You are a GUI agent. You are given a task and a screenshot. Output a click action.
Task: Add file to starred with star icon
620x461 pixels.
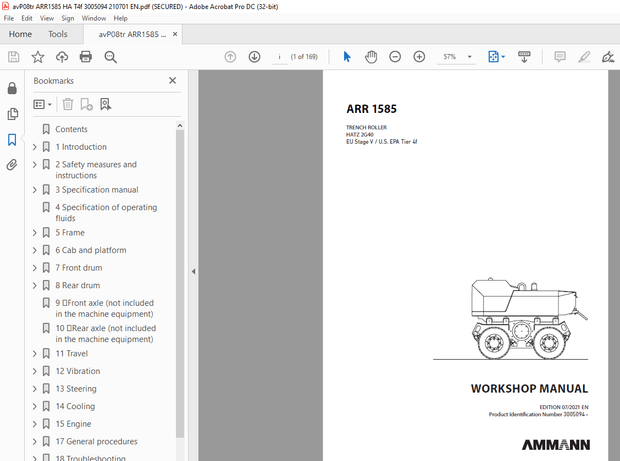click(38, 57)
